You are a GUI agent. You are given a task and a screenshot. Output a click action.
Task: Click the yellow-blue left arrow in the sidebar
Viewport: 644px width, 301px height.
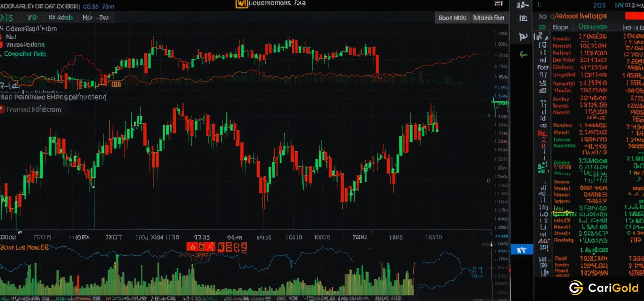524,54
